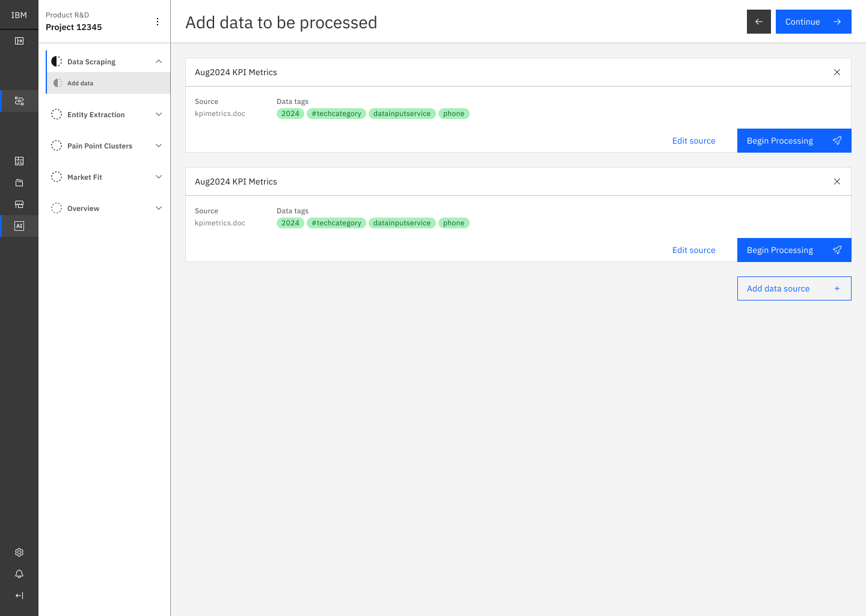Open the Project 12345 overflow menu
This screenshot has height=616, width=866.
[158, 21]
